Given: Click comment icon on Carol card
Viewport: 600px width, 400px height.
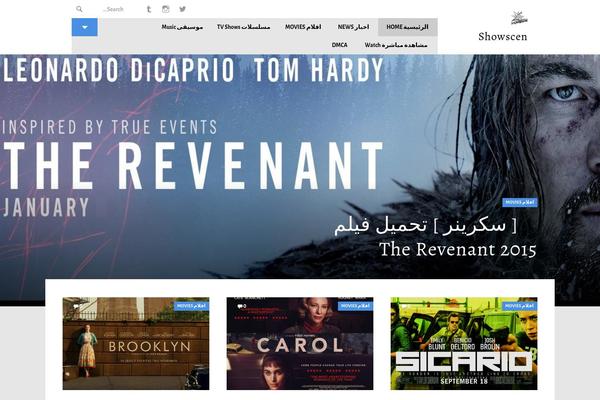Looking at the screenshot, I should pyautogui.click(x=241, y=306).
